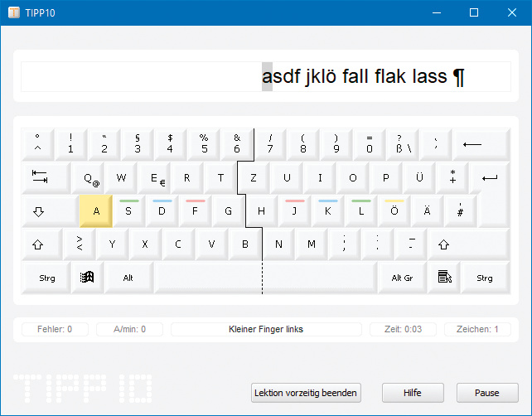Click the number 1 exclamation key
532x416 pixels.
(71, 144)
